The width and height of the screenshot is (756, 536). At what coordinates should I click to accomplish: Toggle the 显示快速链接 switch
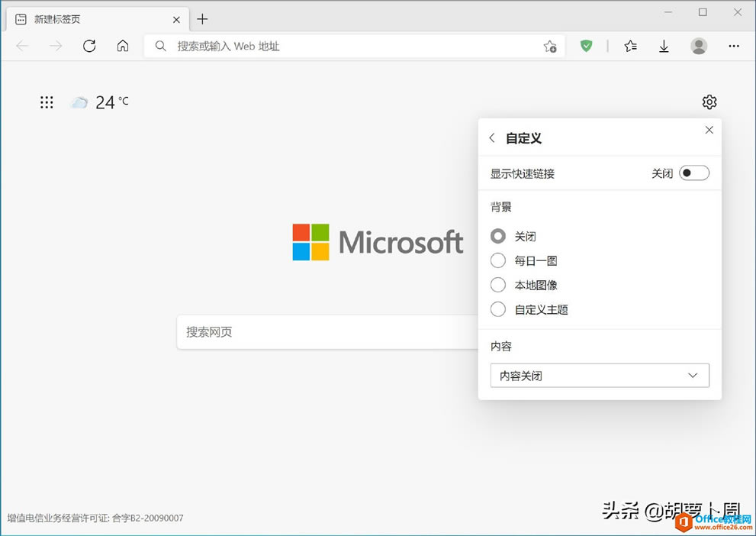(x=694, y=173)
